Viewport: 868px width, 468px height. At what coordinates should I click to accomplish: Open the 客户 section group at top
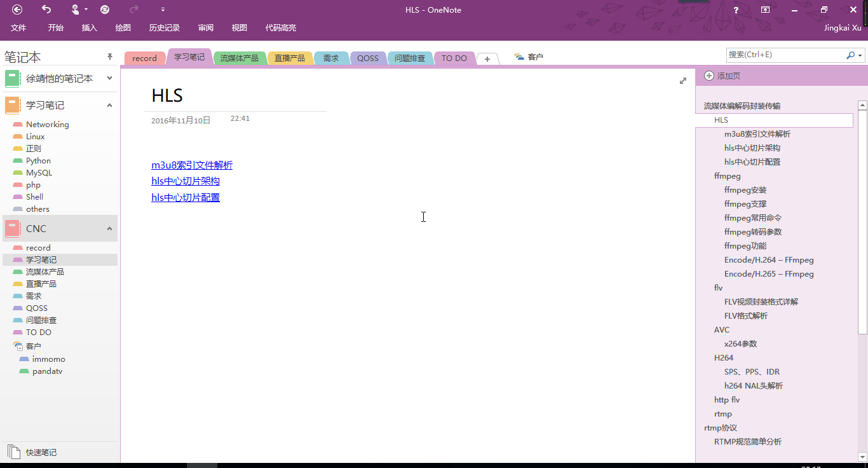(x=529, y=57)
